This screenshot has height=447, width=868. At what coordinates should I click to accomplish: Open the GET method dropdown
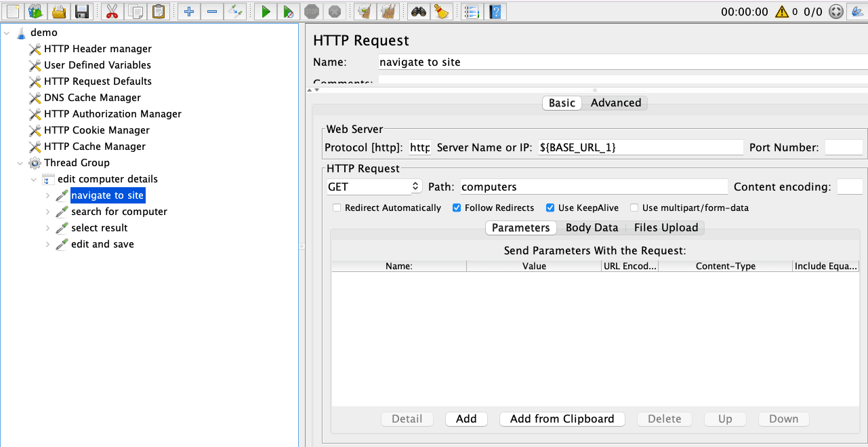pos(373,187)
